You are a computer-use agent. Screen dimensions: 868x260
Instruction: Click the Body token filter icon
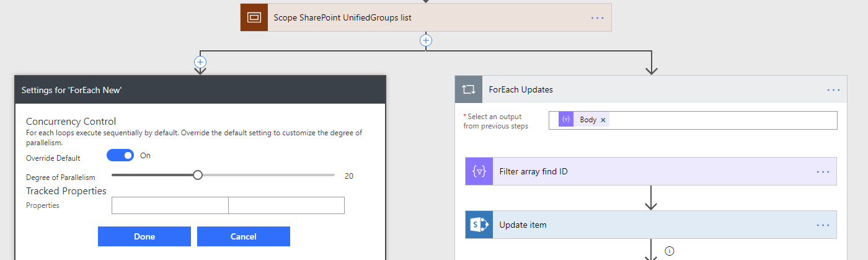(x=565, y=120)
